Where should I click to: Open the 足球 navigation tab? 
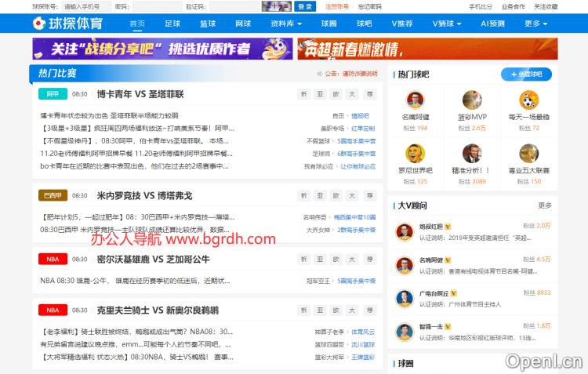172,24
